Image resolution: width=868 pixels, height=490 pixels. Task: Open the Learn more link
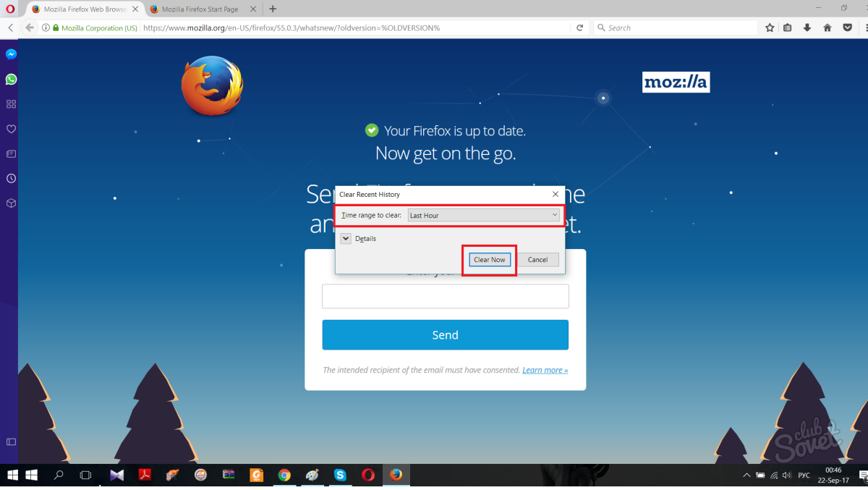click(545, 370)
